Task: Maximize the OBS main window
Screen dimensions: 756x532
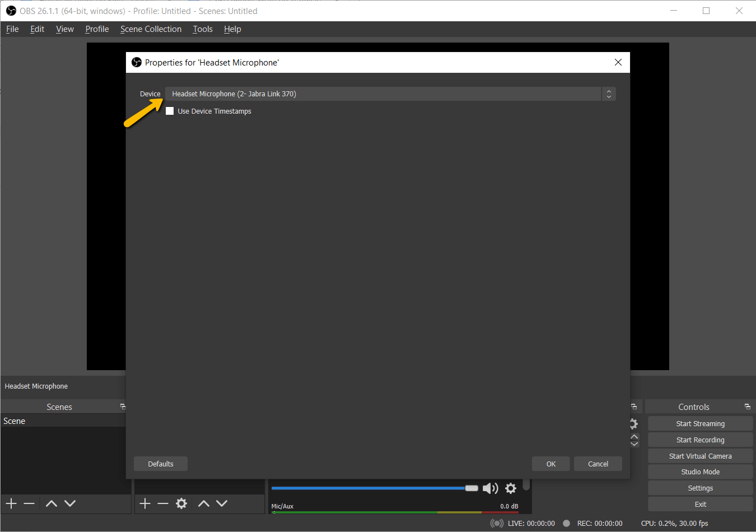Action: pos(706,11)
